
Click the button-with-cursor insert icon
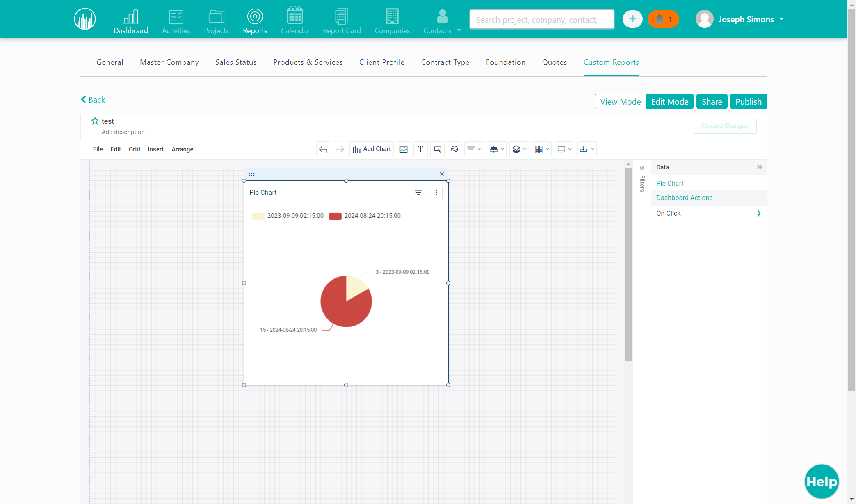(438, 149)
